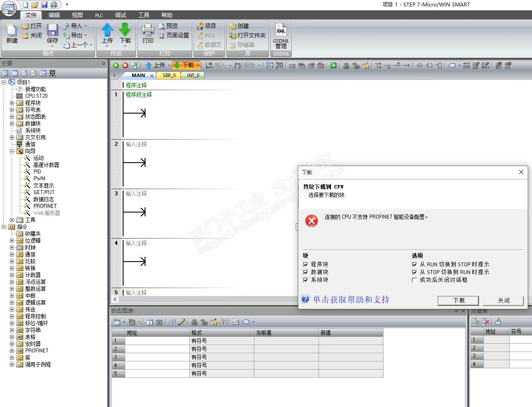The height and width of the screenshot is (407, 532).
Task: Select 高速计数器 wizard in project tree
Action: (x=46, y=165)
